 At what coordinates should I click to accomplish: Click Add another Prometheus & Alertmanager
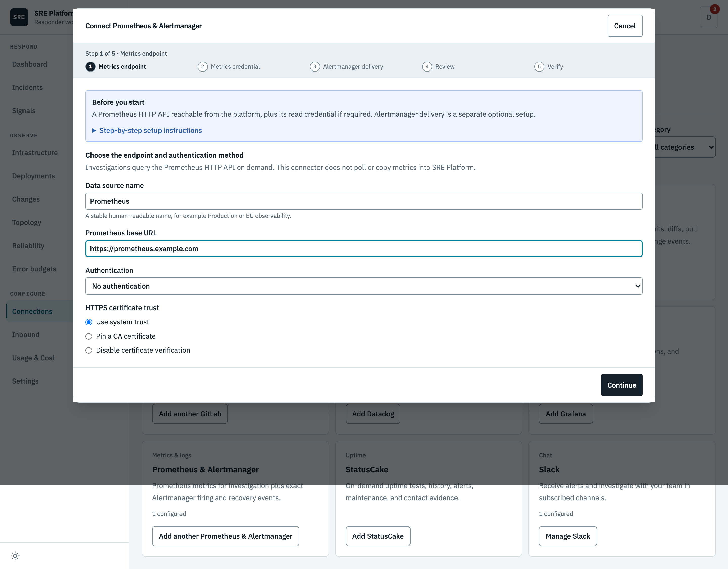tap(226, 536)
